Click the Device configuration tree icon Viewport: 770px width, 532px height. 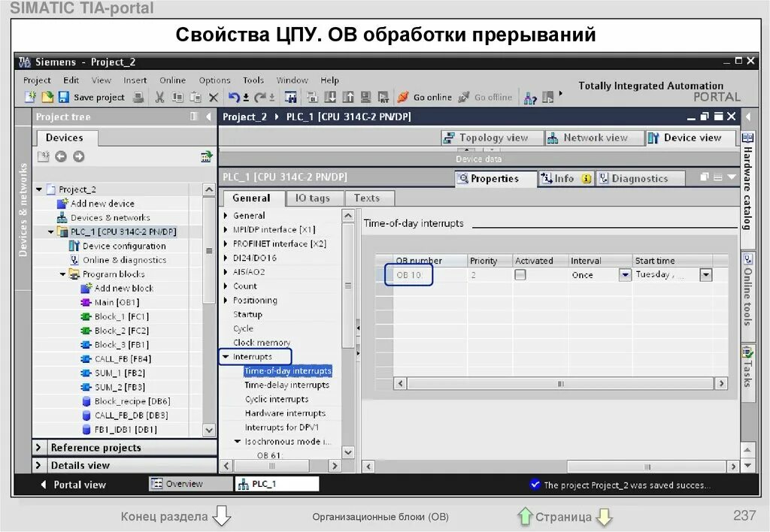[74, 246]
